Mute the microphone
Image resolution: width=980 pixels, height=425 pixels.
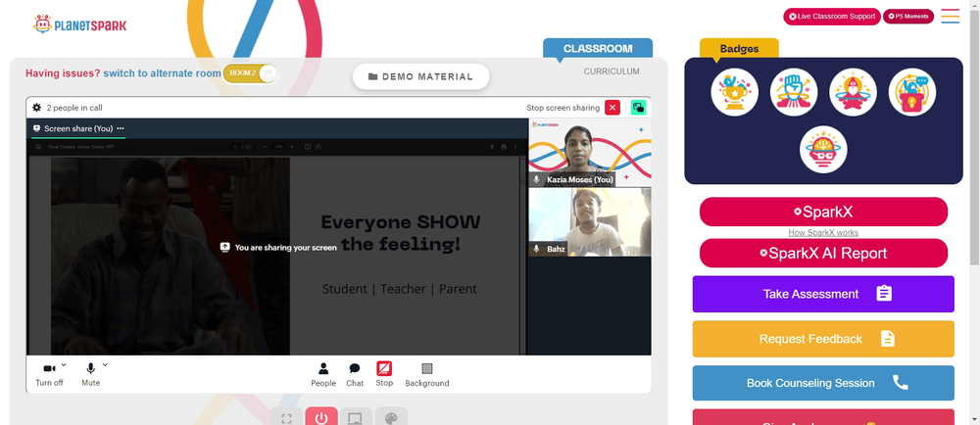click(90, 374)
